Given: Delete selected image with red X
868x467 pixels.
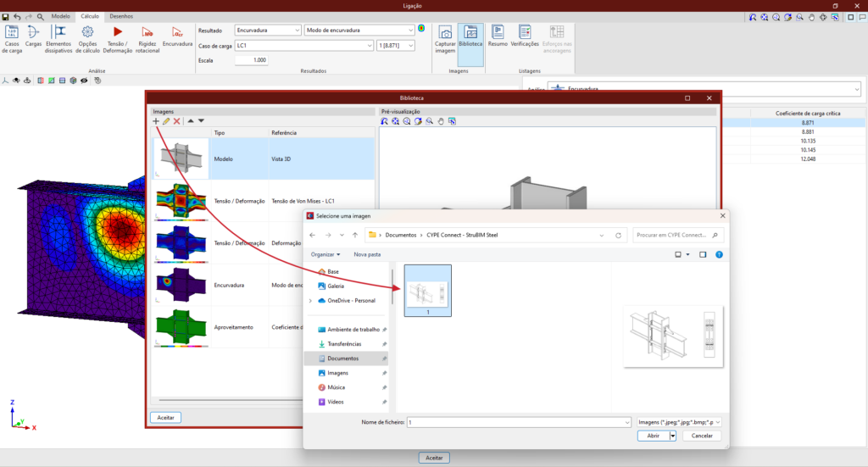Looking at the screenshot, I should [x=176, y=121].
